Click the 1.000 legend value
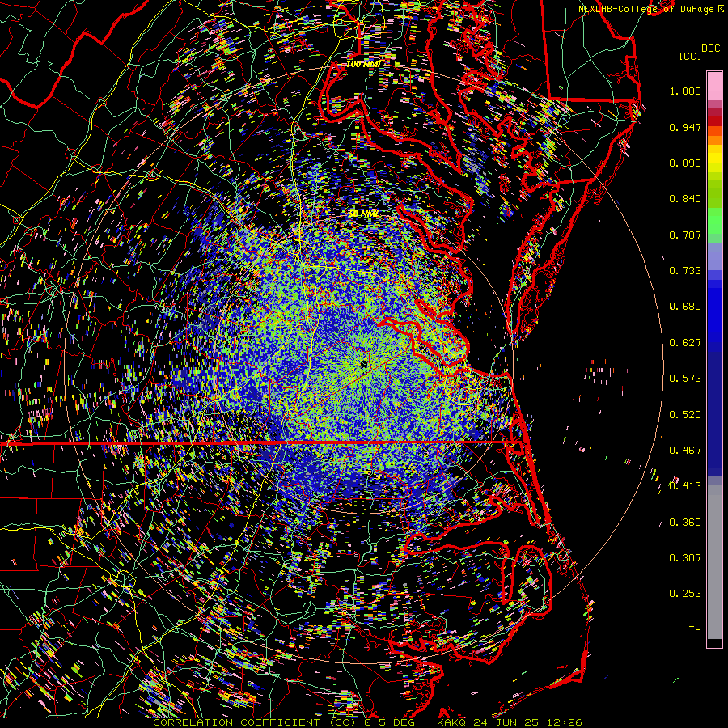Viewport: 728px width, 728px height. (x=685, y=91)
